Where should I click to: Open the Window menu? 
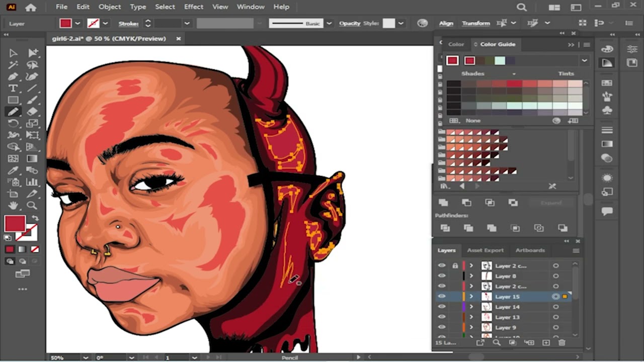point(251,7)
